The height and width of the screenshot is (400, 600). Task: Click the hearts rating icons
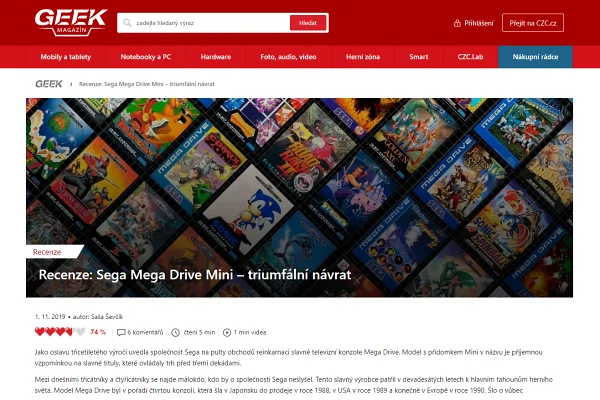[60, 332]
